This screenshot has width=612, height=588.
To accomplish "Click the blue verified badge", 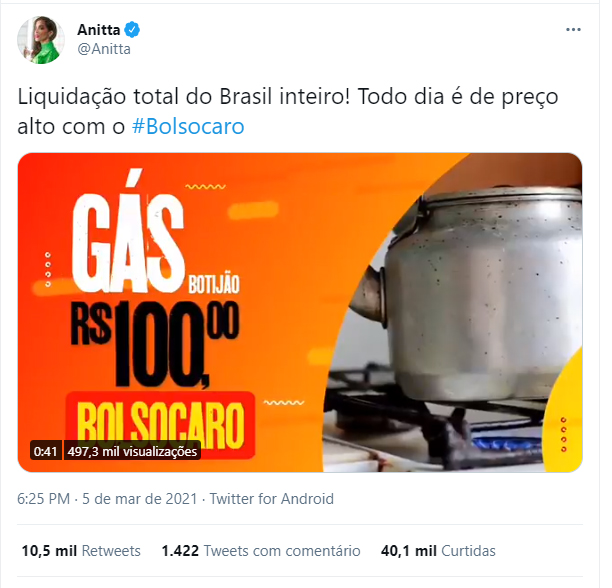I will point(132,30).
